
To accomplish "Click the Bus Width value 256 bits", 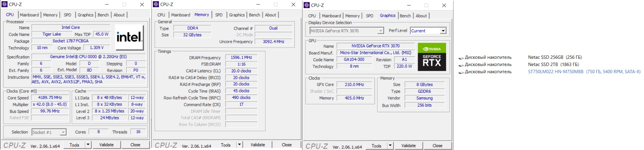I will pyautogui.click(x=424, y=105).
